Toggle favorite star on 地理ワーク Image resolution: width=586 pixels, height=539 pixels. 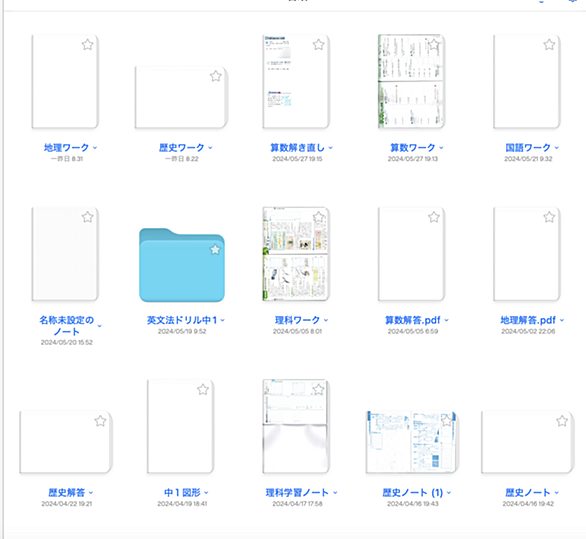(x=87, y=45)
